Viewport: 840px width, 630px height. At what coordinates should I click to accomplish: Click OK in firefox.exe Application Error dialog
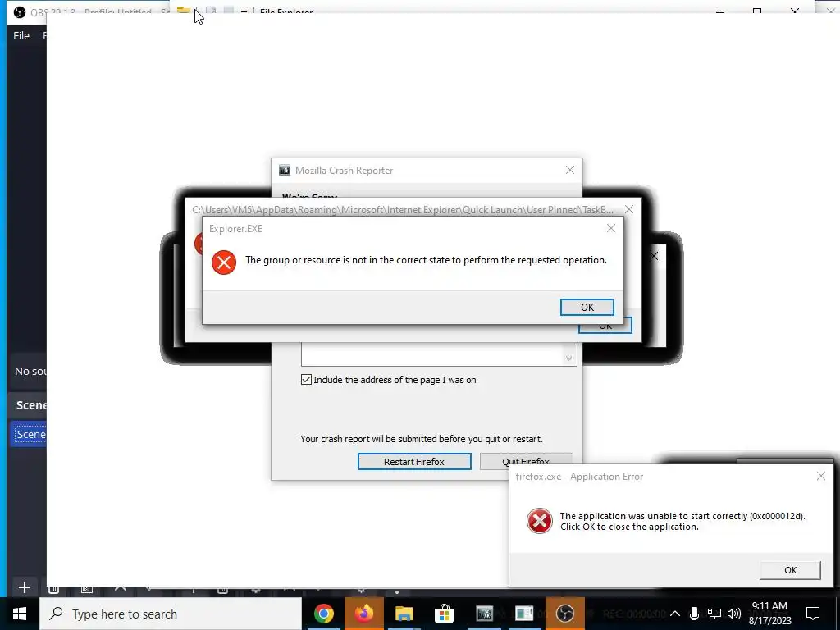click(x=790, y=570)
